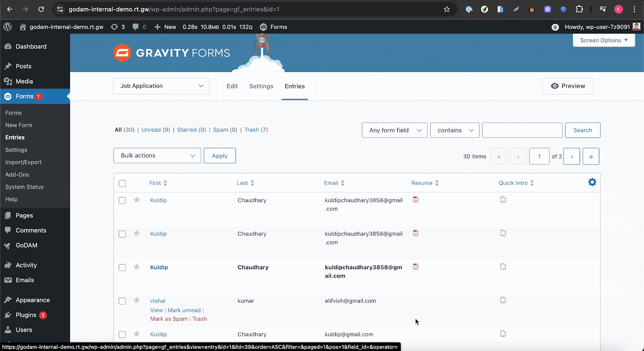Click the column settings gear icon
This screenshot has height=351, width=644.
click(592, 182)
